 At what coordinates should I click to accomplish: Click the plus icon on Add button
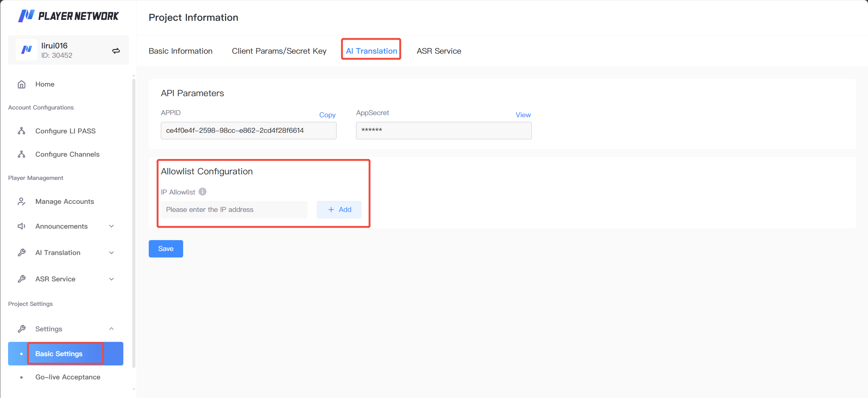tap(331, 210)
